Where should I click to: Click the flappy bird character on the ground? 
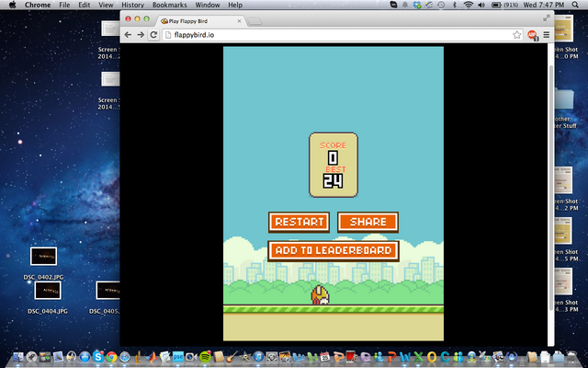coord(321,294)
